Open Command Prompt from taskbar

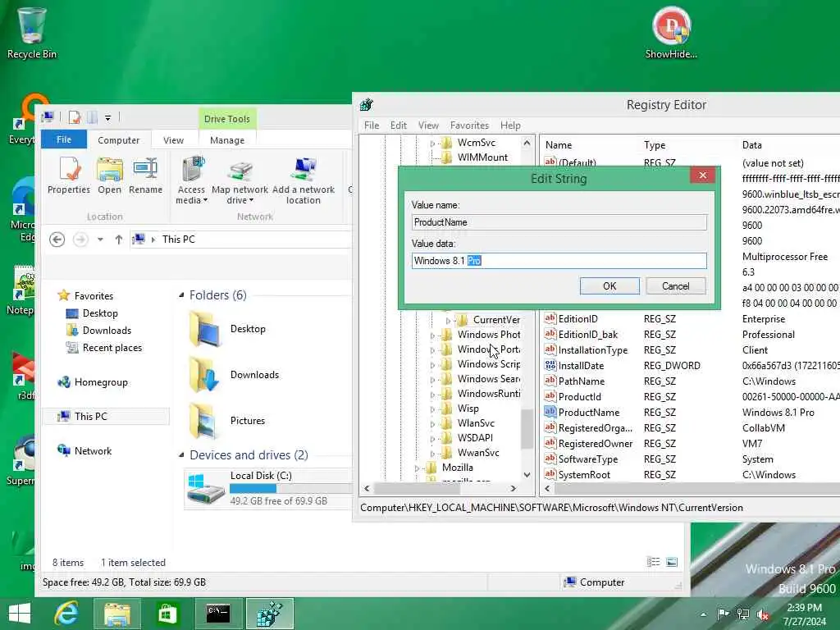tap(218, 614)
